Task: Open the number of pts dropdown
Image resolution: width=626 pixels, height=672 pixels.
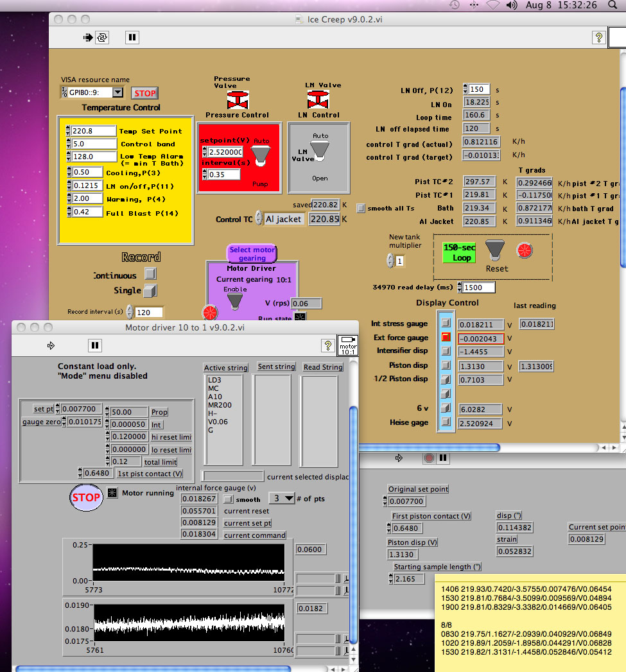Action: (x=281, y=498)
